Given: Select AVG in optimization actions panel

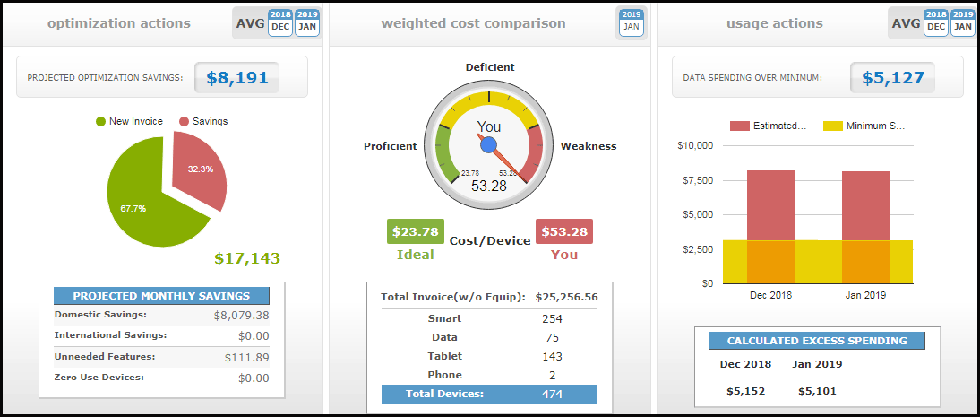Looking at the screenshot, I should [x=250, y=24].
